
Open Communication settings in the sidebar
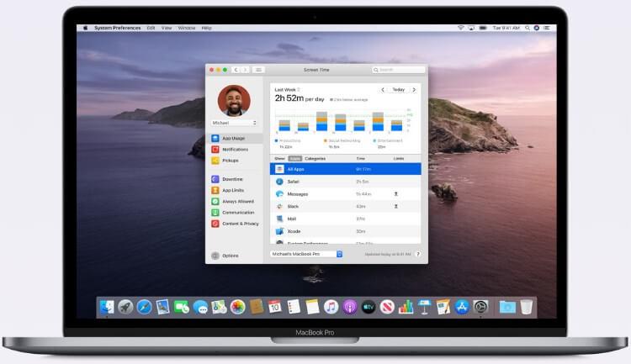233,213
